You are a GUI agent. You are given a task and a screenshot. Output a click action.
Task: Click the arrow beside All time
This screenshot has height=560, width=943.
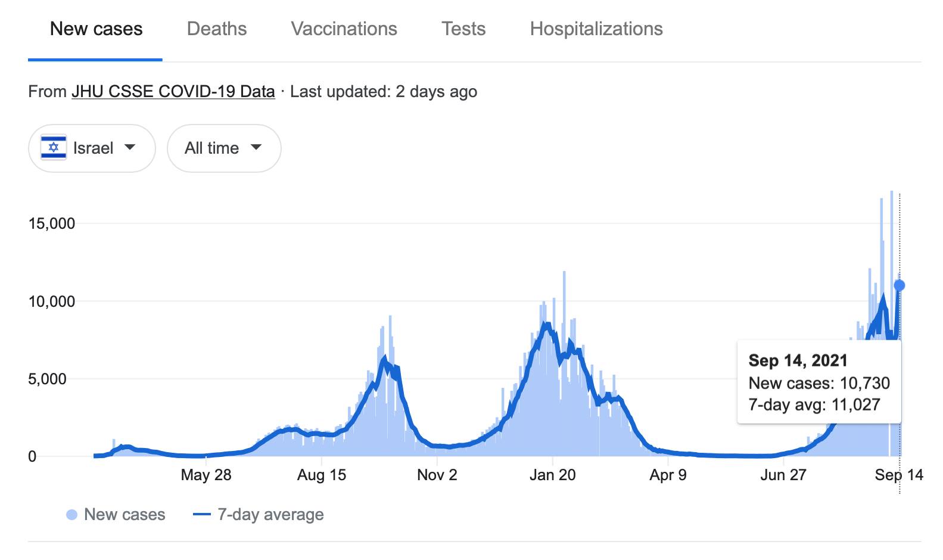coord(256,147)
